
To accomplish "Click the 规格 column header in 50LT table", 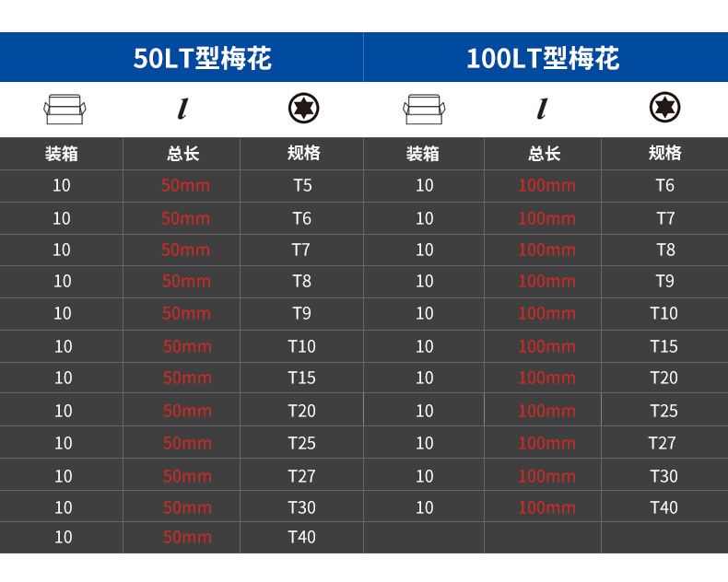I will pyautogui.click(x=304, y=153).
